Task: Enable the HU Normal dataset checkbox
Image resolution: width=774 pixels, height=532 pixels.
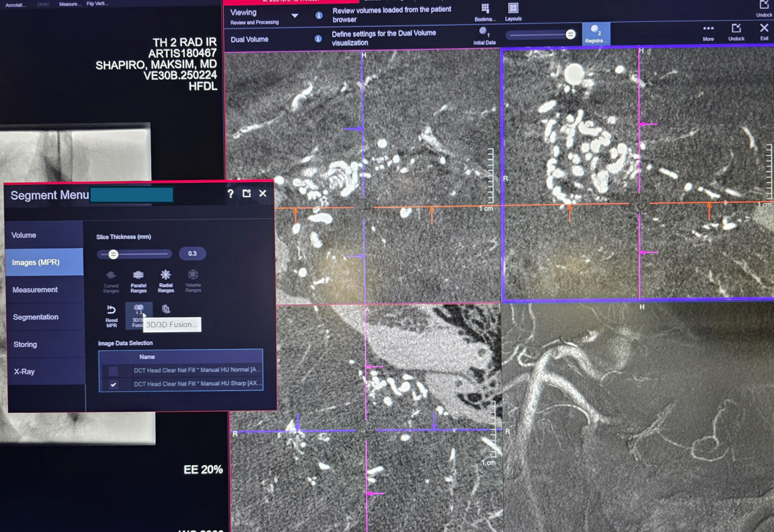Action: tap(113, 370)
